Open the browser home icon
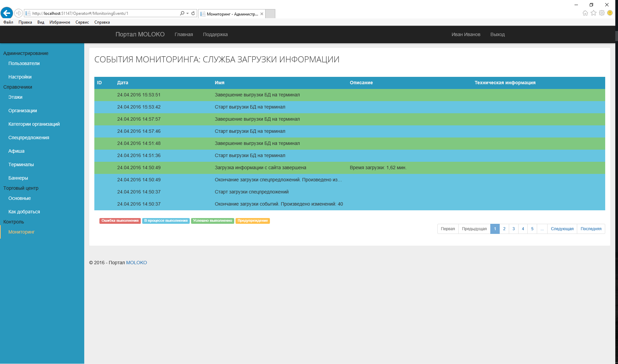Viewport: 618px width, 364px height. pos(585,13)
